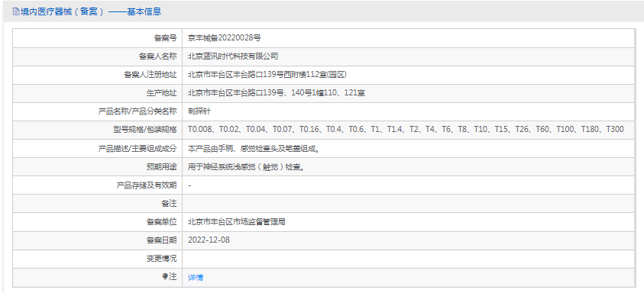
Task: Click the document icon beside the page title
Action: click(16, 12)
